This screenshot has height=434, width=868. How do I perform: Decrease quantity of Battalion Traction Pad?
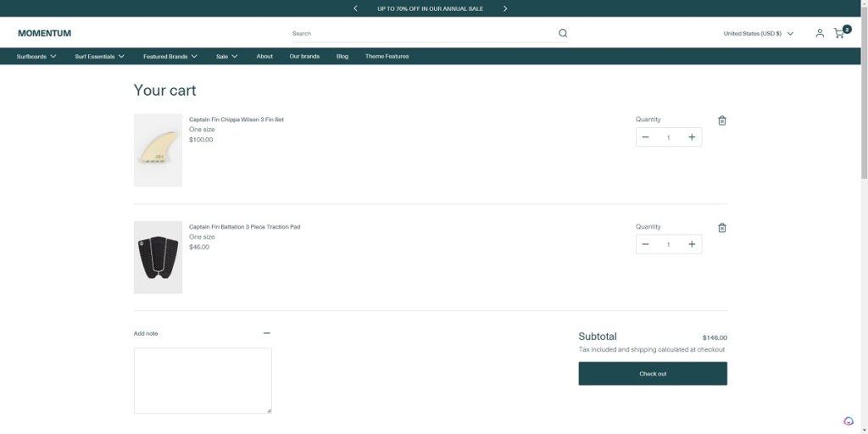click(646, 244)
